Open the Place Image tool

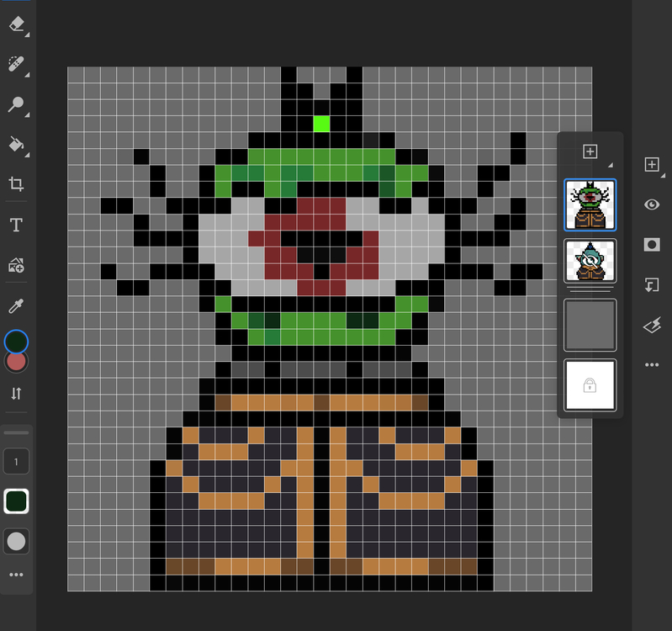pyautogui.click(x=16, y=265)
